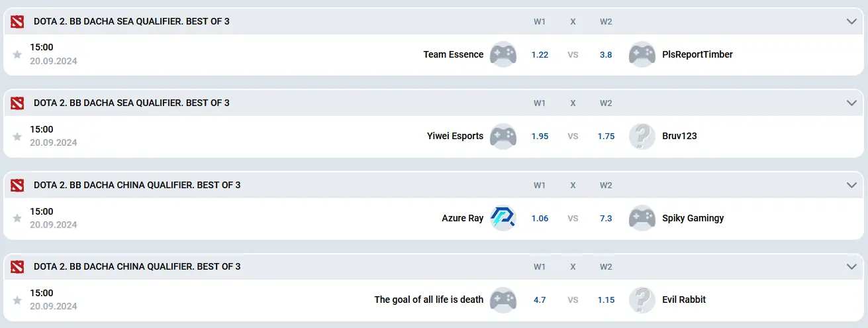Screen dimensions: 868x328
Task: Bet on Team Essence at 1.22
Action: (540, 55)
